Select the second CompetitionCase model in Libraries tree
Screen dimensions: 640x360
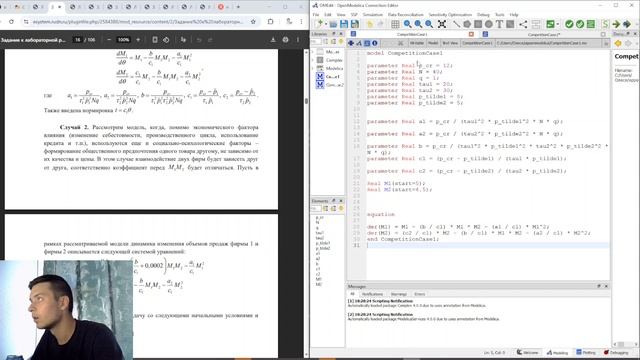(330, 84)
